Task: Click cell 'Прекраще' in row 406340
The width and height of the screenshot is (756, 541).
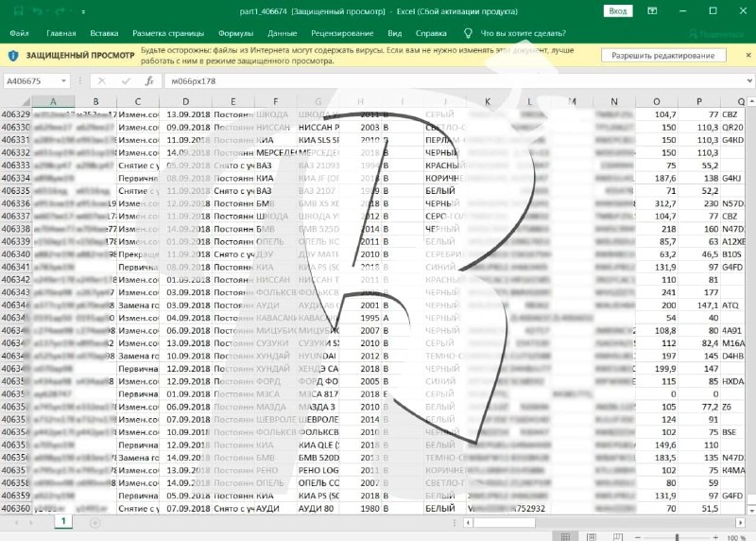Action: (x=138, y=254)
